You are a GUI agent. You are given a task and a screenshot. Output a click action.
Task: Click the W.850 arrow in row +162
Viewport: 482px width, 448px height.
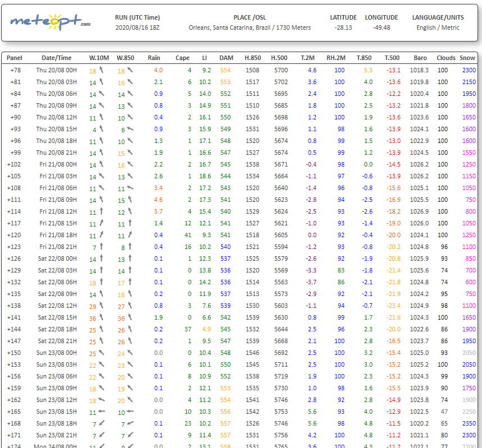click(130, 399)
